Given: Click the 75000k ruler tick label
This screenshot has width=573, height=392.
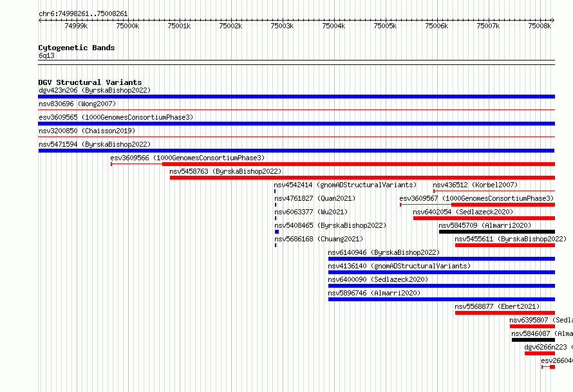Looking at the screenshot, I should [x=127, y=26].
